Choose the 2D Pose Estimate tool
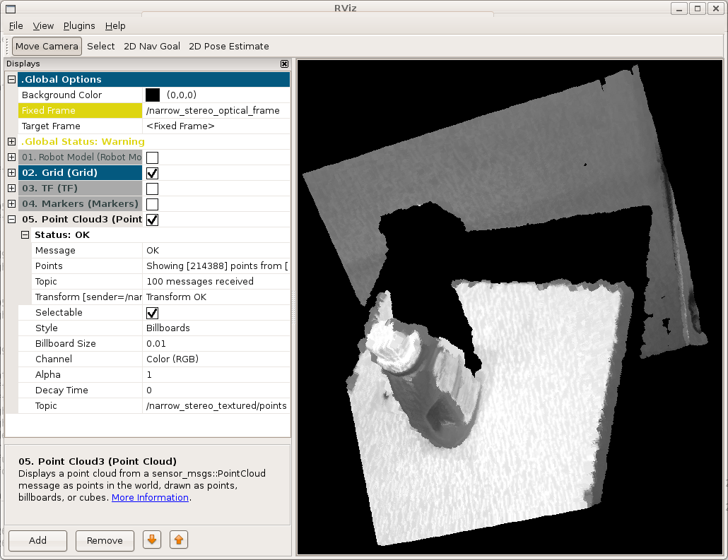 (228, 47)
